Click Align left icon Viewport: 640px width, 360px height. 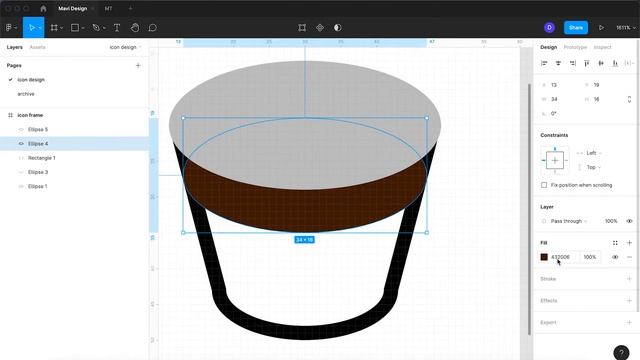click(x=544, y=63)
